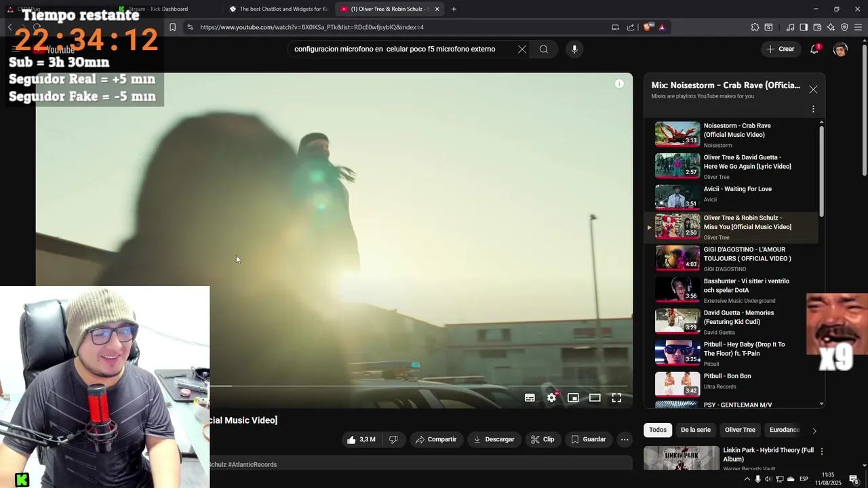
Task: Open YouTube notifications bell
Action: (x=814, y=49)
